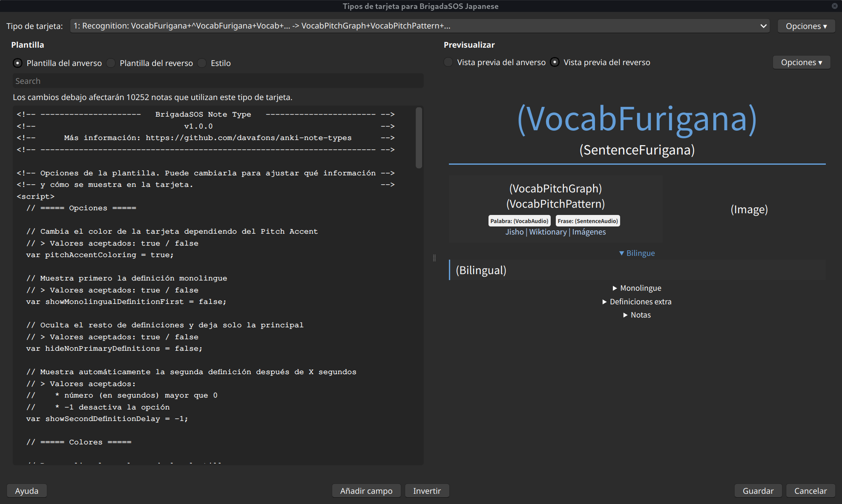Click the template editor scrollbar
This screenshot has height=504, width=842.
pos(419,137)
